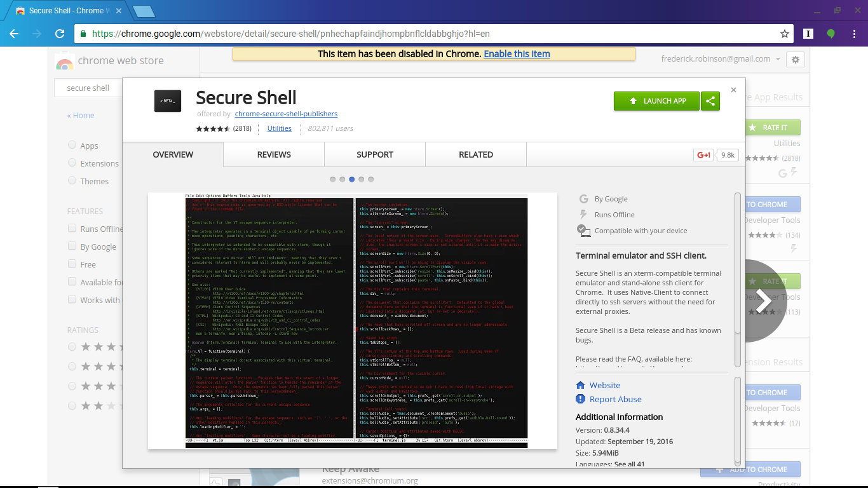Reload the page with the refresh icon
The image size is (868, 488).
[60, 34]
